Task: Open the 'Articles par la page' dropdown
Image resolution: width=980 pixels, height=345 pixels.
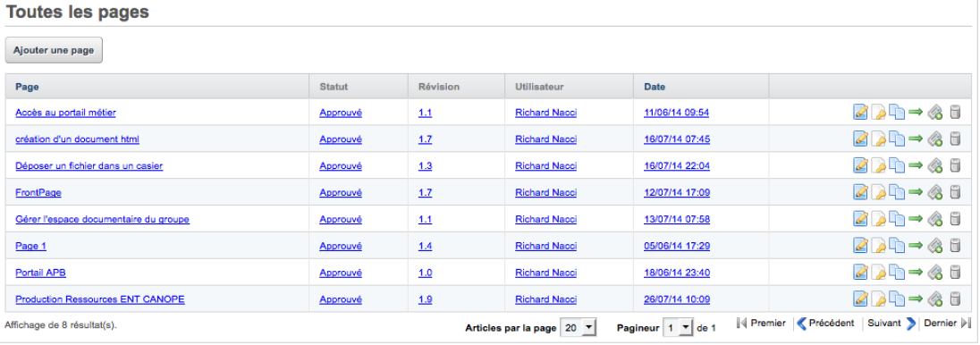Action: pyautogui.click(x=579, y=327)
